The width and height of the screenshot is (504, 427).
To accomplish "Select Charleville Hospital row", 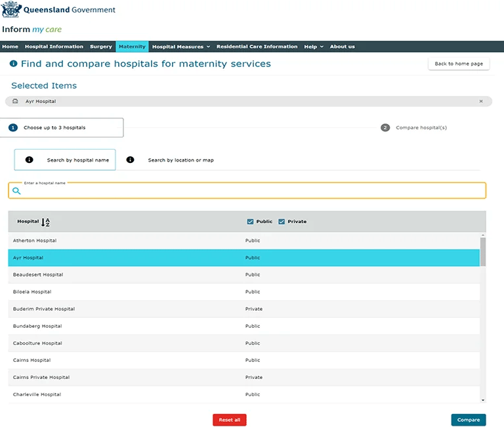I will (243, 395).
